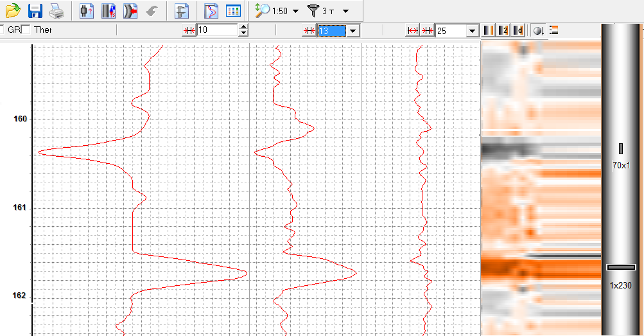Click the highlighted 13 value field
Image resolution: width=644 pixels, height=336 pixels.
pos(332,31)
